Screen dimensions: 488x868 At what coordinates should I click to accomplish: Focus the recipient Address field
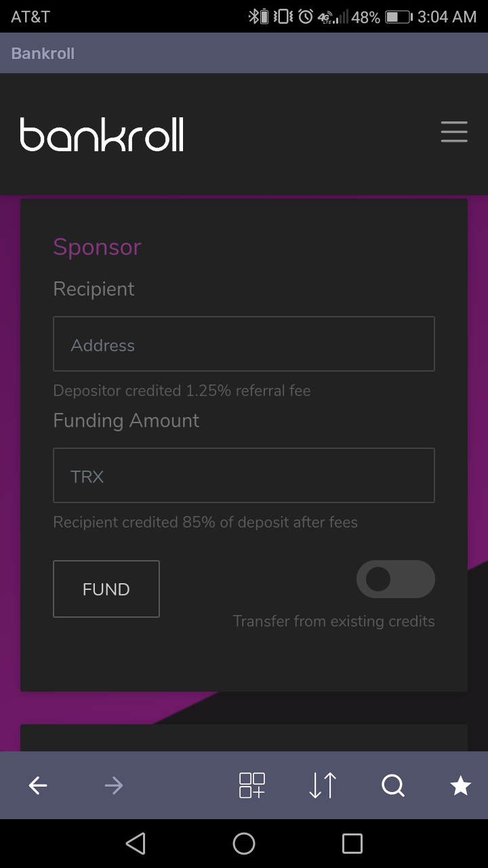[x=244, y=344]
